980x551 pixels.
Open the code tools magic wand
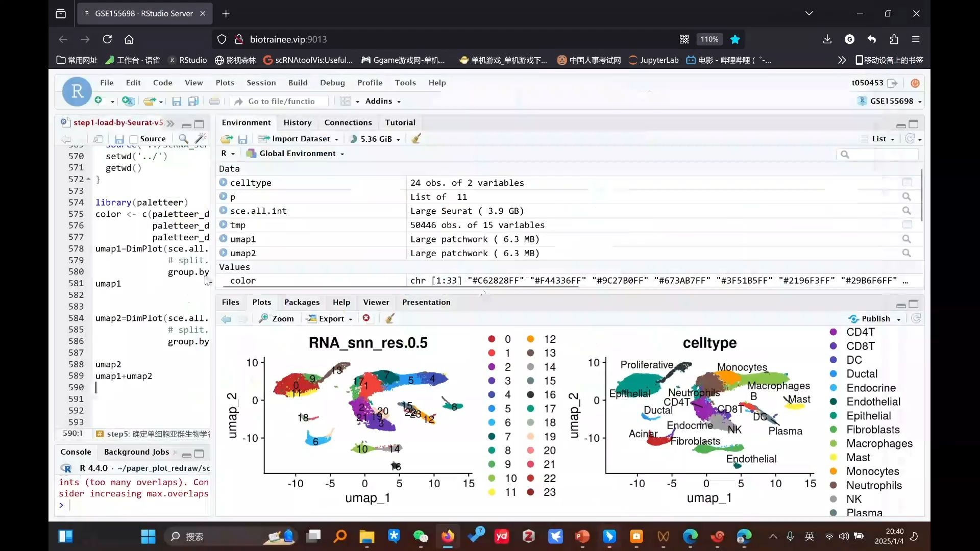click(x=201, y=138)
